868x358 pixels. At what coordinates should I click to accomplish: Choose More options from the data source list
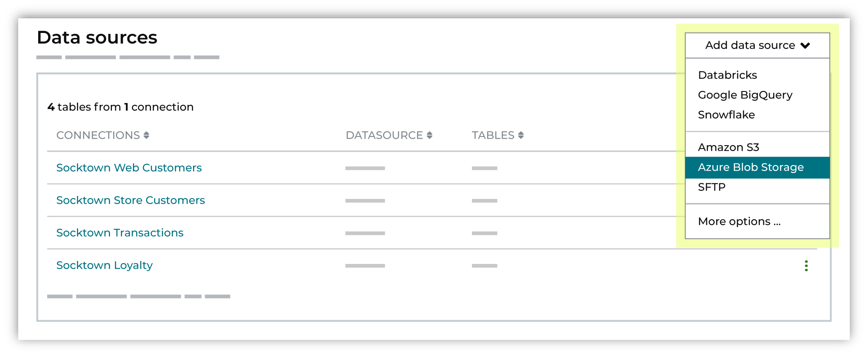pos(740,221)
